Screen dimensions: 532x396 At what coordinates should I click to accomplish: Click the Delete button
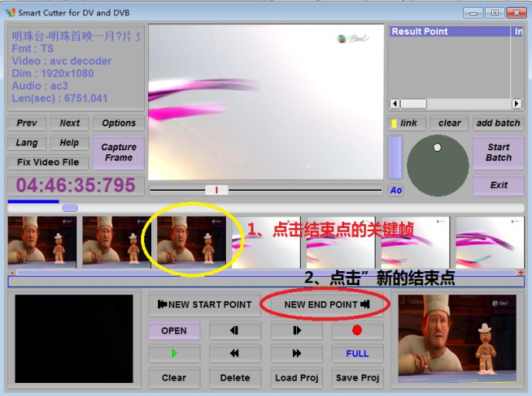[234, 378]
